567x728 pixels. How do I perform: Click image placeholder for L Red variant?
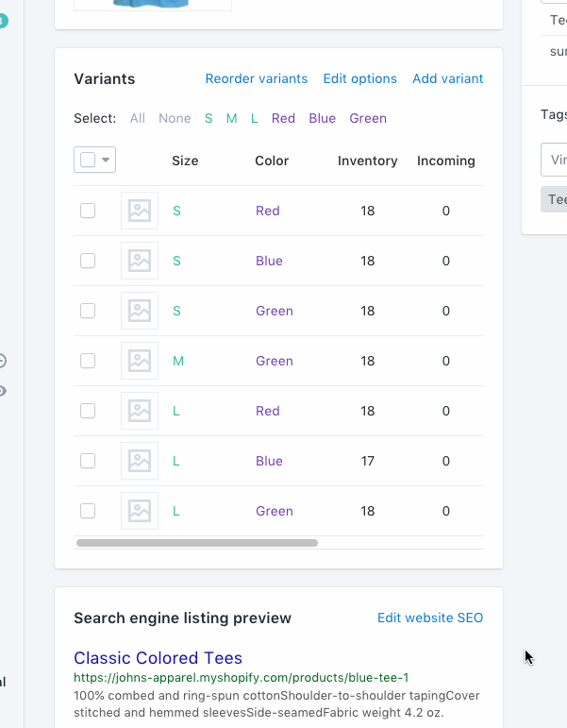pos(140,411)
